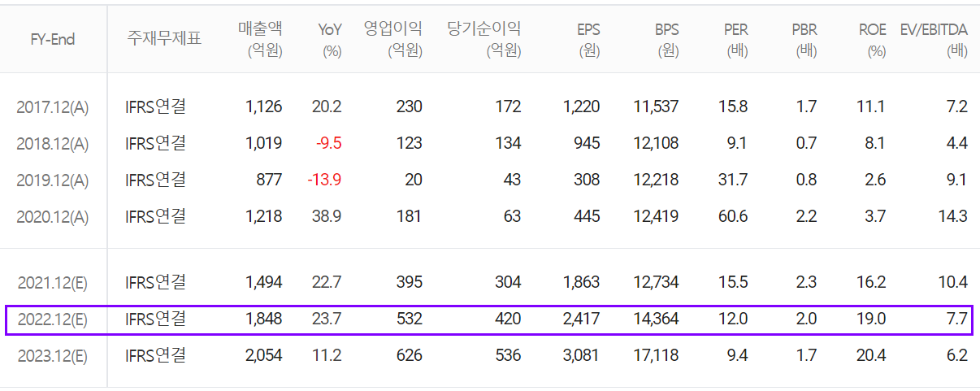Image resolution: width=980 pixels, height=391 pixels.
Task: Click the 영업이익 (억원) column header
Action: pos(392,40)
